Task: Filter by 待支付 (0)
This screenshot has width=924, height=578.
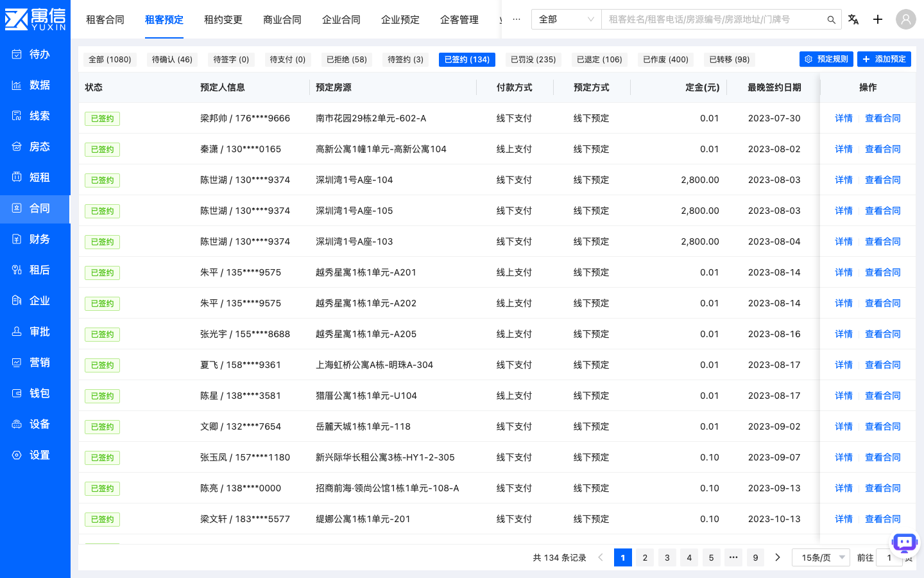Action: point(287,60)
